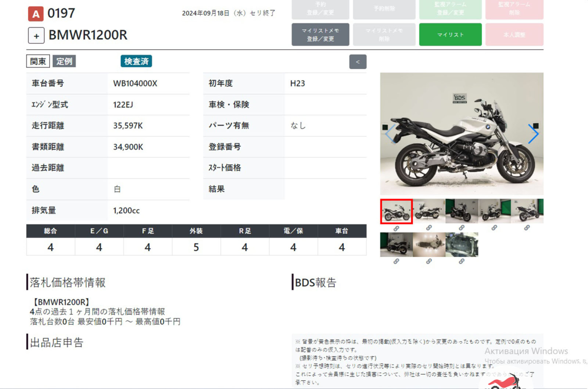
Task: Open link icon under the top-down view thumbnail
Action: [x=429, y=261]
